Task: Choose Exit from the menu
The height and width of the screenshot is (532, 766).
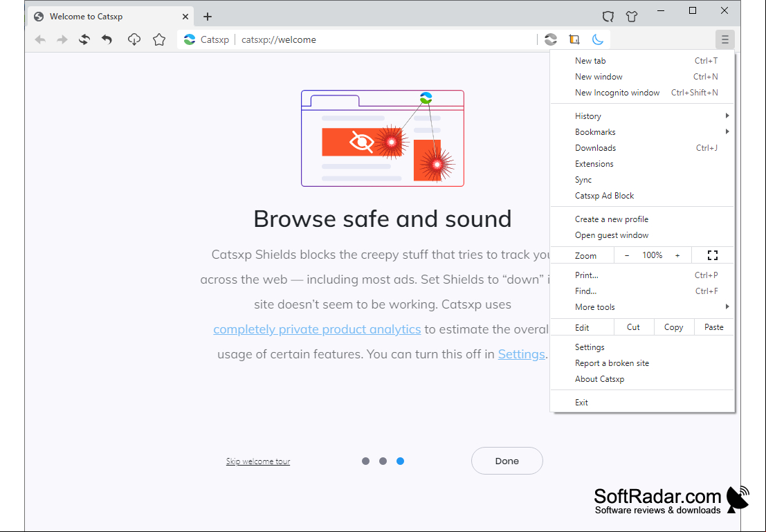Action: click(x=642, y=403)
